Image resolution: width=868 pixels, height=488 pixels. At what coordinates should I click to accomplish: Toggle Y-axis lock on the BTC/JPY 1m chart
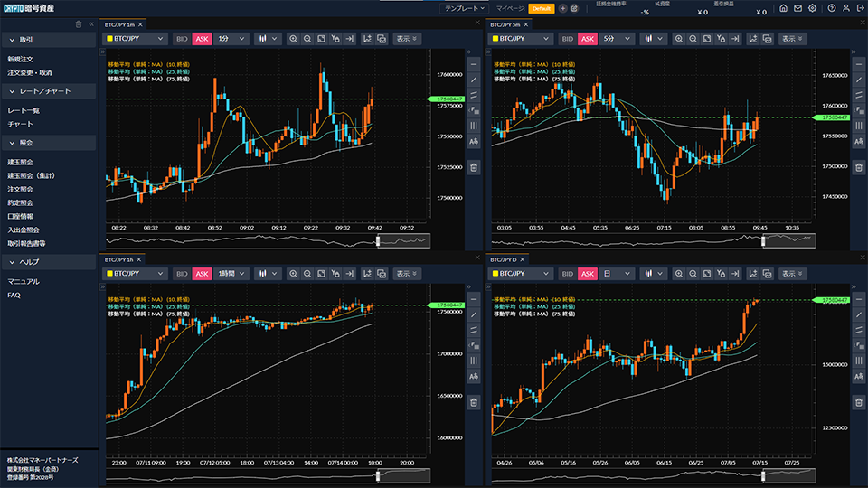pyautogui.click(x=335, y=39)
